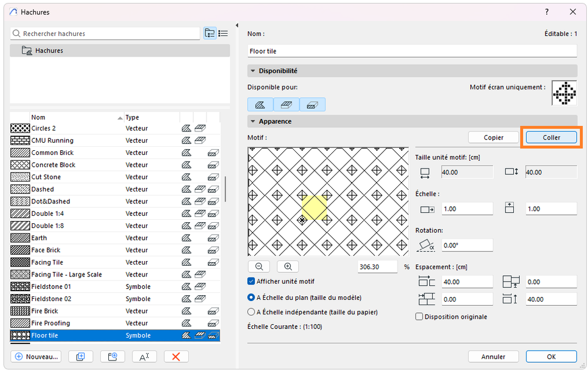Collapse the left panel with arrow
This screenshot has width=588, height=373.
click(x=237, y=25)
